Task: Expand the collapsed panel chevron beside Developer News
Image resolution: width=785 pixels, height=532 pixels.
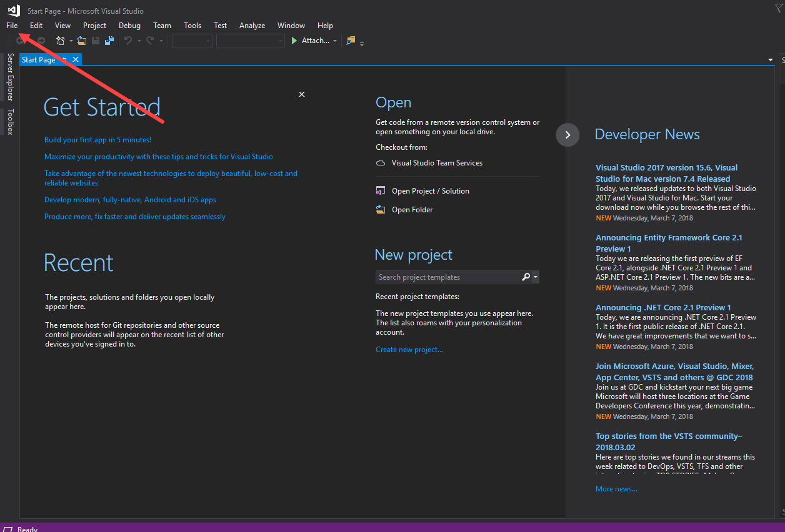Action: click(567, 135)
